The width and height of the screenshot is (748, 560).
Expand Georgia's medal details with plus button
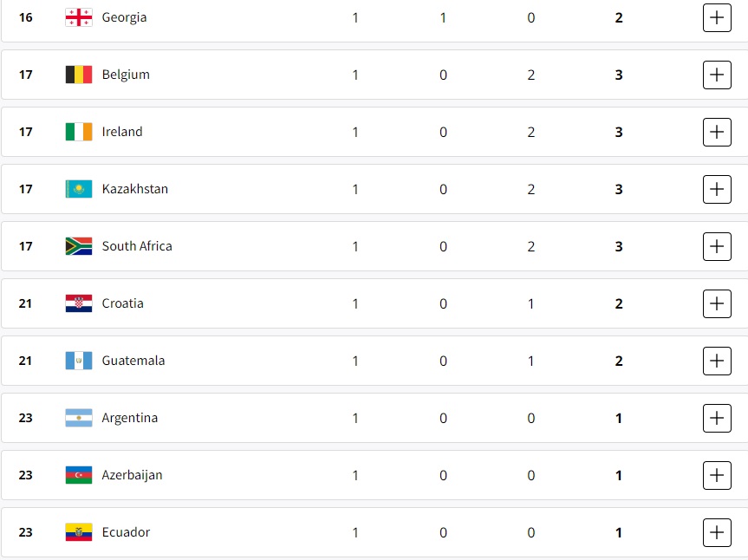coord(717,17)
